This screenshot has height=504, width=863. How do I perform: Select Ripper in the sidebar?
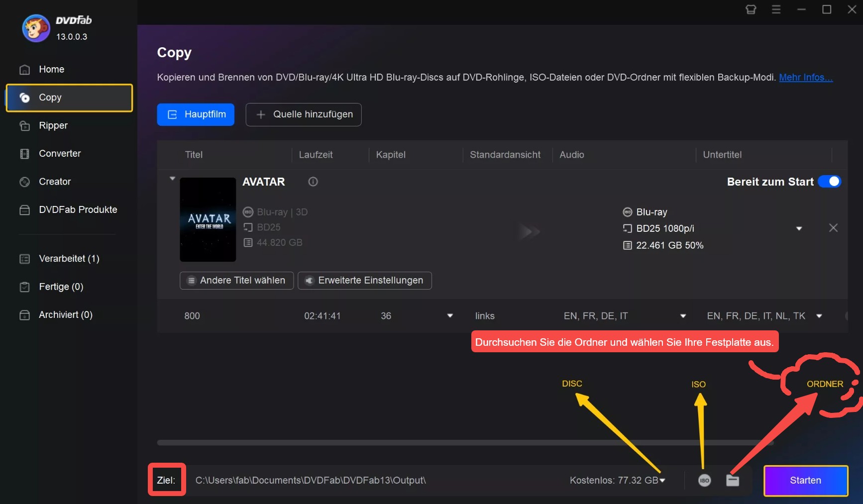tap(53, 125)
